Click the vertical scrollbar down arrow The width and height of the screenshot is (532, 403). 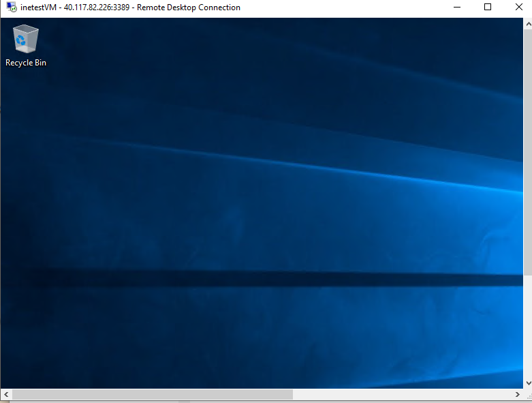click(x=528, y=384)
